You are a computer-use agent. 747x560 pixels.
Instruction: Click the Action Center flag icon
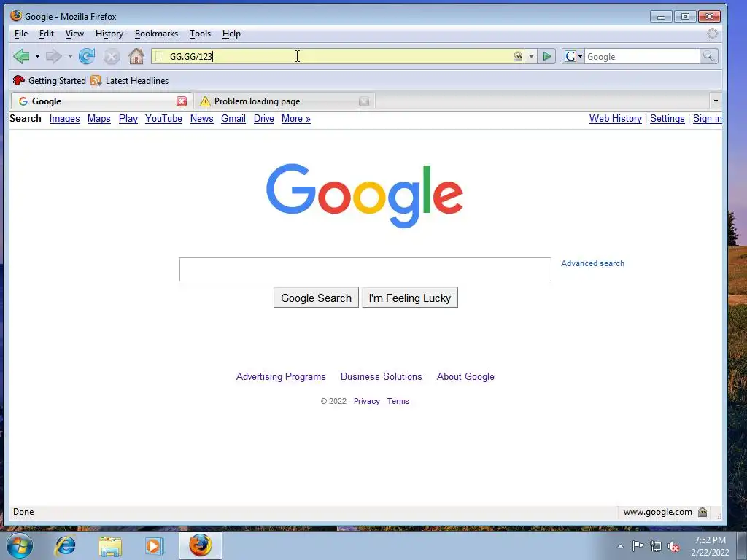(x=638, y=546)
